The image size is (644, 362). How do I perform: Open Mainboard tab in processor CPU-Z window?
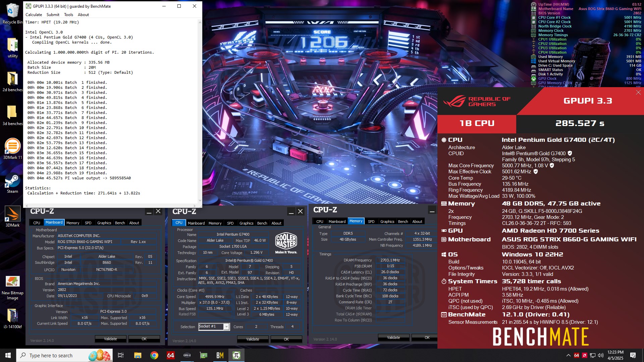(196, 223)
